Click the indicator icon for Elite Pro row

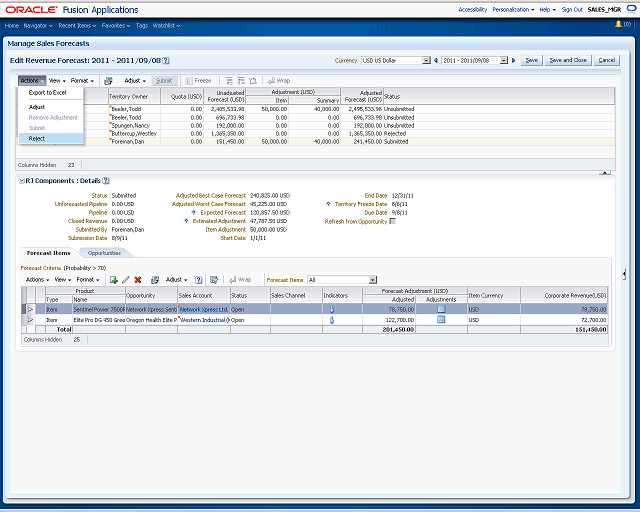332,320
